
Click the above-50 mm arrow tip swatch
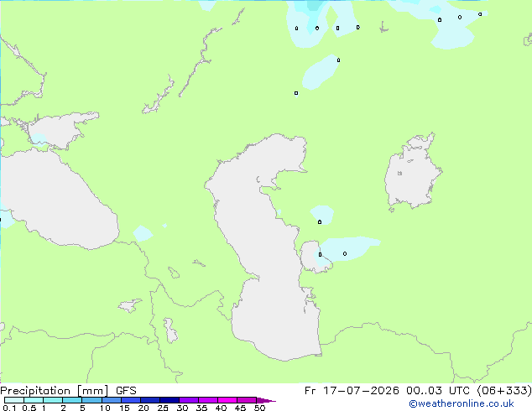tap(266, 400)
